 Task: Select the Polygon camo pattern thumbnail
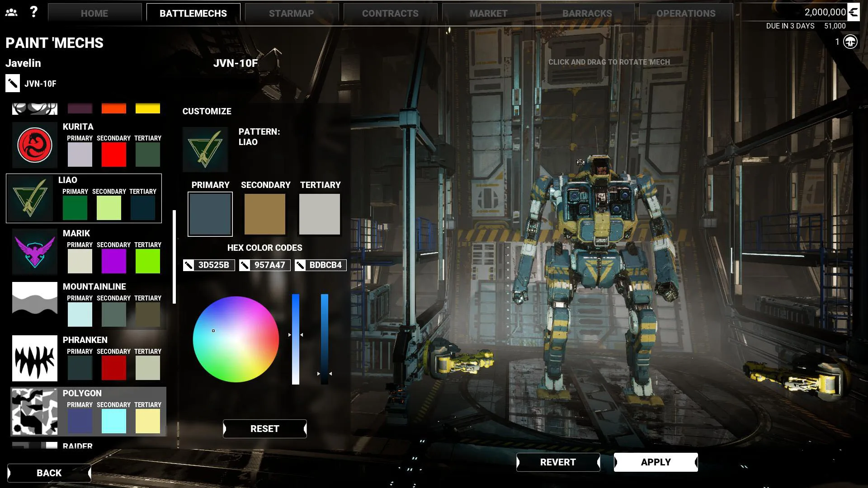[x=35, y=412]
